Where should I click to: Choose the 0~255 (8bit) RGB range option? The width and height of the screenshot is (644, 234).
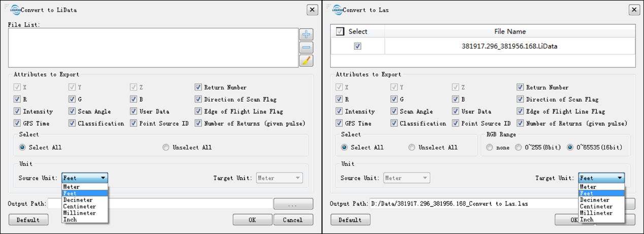[x=518, y=148]
